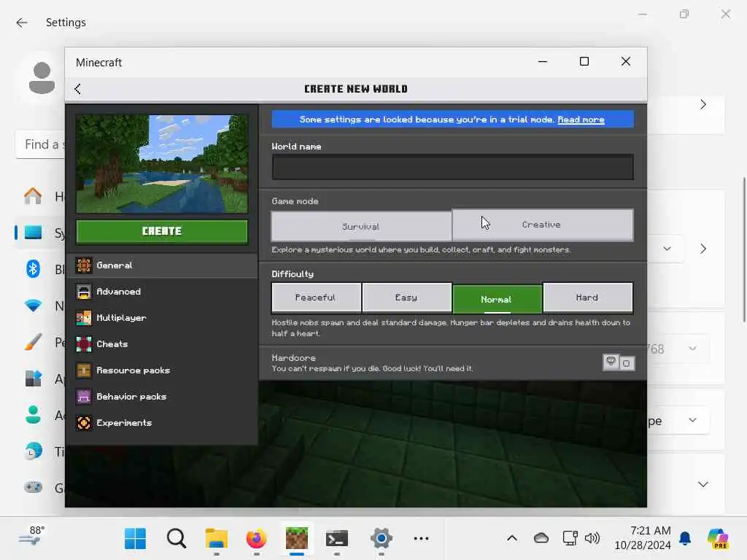This screenshot has height=560, width=747.
Task: Toggle the Hardcore mode switch
Action: 619,363
